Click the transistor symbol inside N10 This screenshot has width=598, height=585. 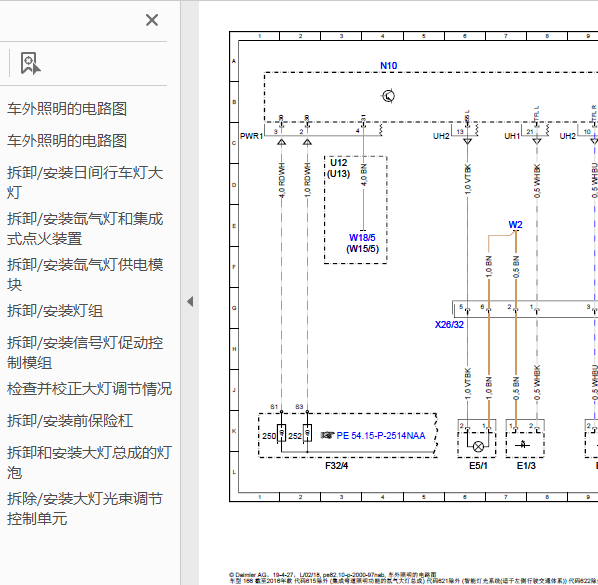pos(388,96)
